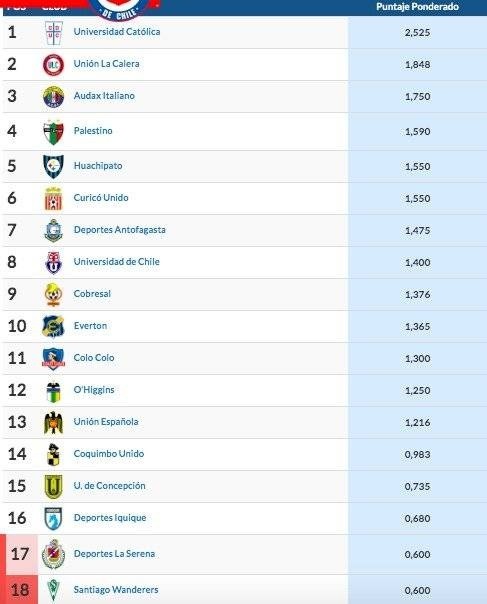Click the Curicó Unido crest icon
This screenshot has width=487, height=604.
click(x=54, y=199)
